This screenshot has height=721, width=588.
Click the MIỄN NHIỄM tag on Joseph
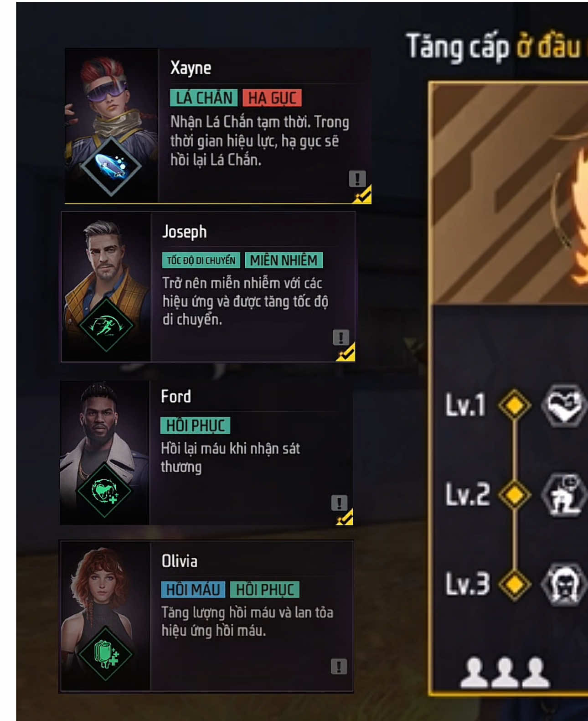(284, 260)
